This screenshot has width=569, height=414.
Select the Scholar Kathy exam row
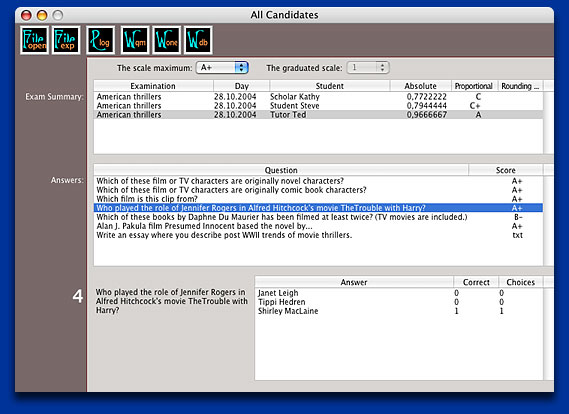pos(318,97)
